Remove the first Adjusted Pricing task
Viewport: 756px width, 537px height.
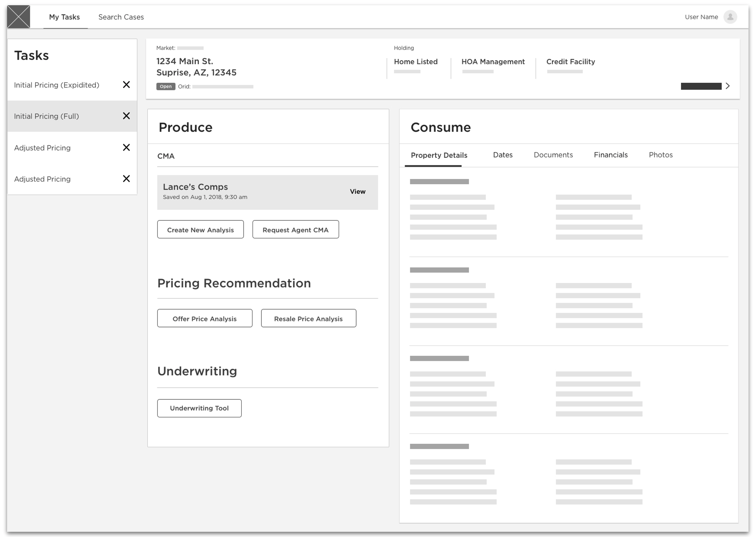click(x=126, y=147)
